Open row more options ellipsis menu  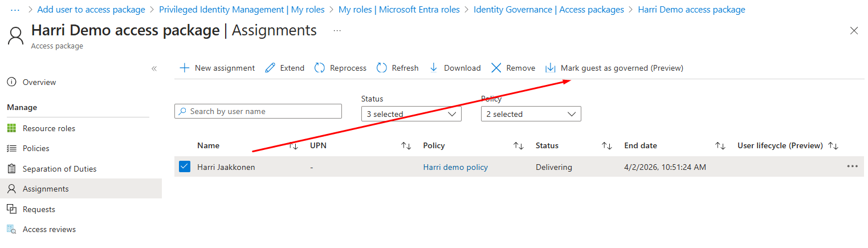pos(852,166)
